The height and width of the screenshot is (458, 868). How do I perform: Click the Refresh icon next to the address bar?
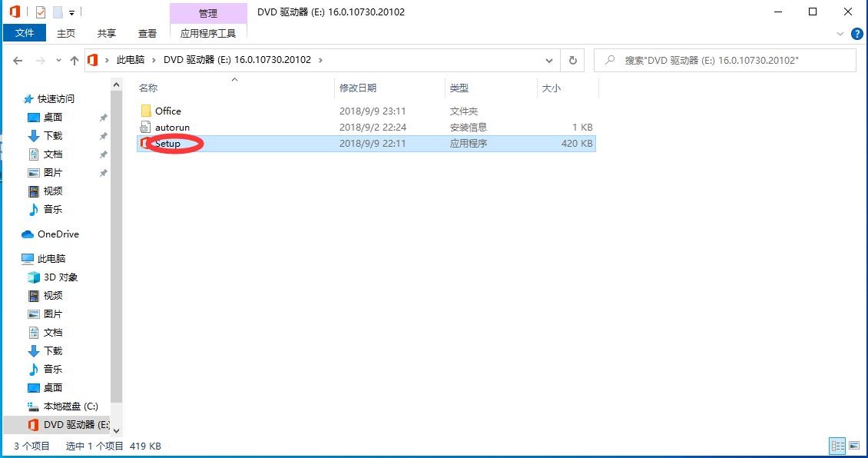571,60
